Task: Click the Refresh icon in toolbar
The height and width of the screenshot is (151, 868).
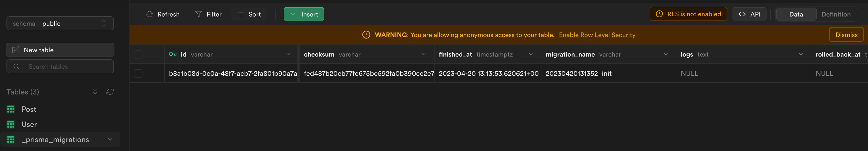Action: click(x=149, y=14)
